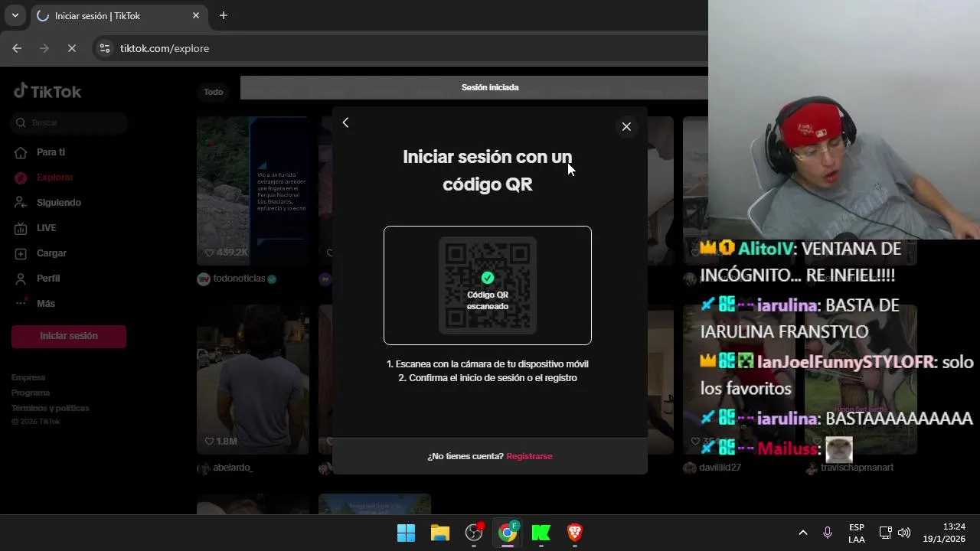
Task: Show hidden tray icons
Action: pos(802,533)
